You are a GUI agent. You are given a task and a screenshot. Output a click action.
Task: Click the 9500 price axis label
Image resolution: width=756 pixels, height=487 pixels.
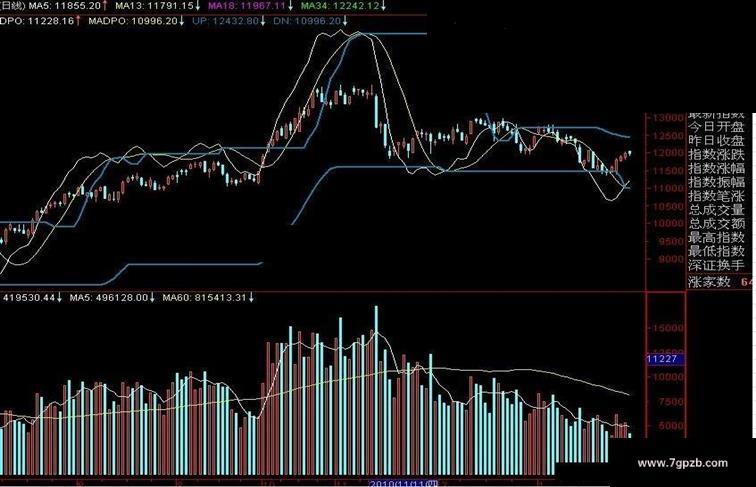point(671,242)
